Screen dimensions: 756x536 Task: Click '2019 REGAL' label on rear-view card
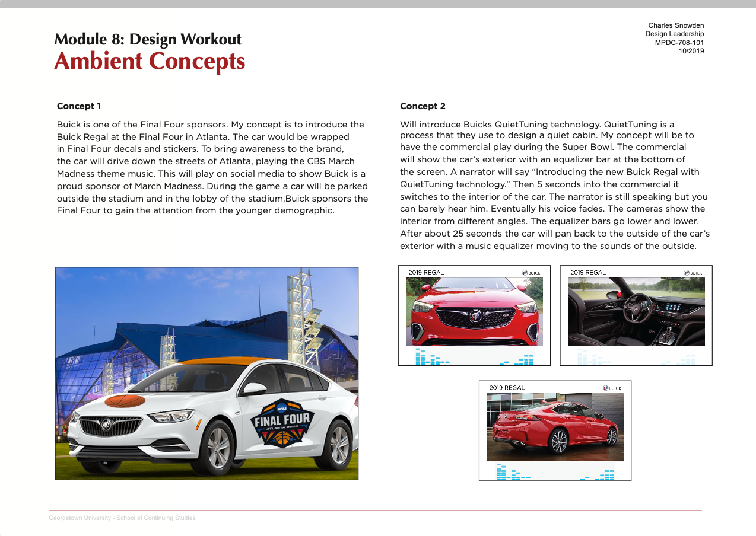click(507, 388)
